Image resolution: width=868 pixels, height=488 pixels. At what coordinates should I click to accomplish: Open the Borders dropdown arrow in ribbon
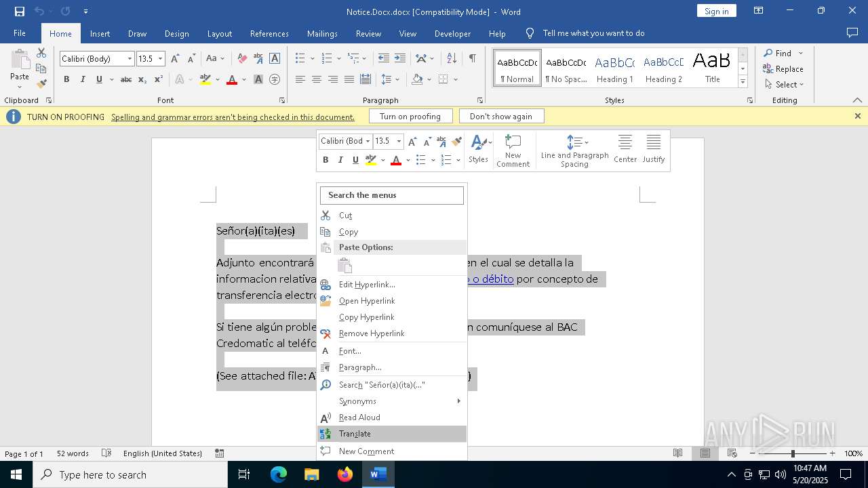pos(456,79)
